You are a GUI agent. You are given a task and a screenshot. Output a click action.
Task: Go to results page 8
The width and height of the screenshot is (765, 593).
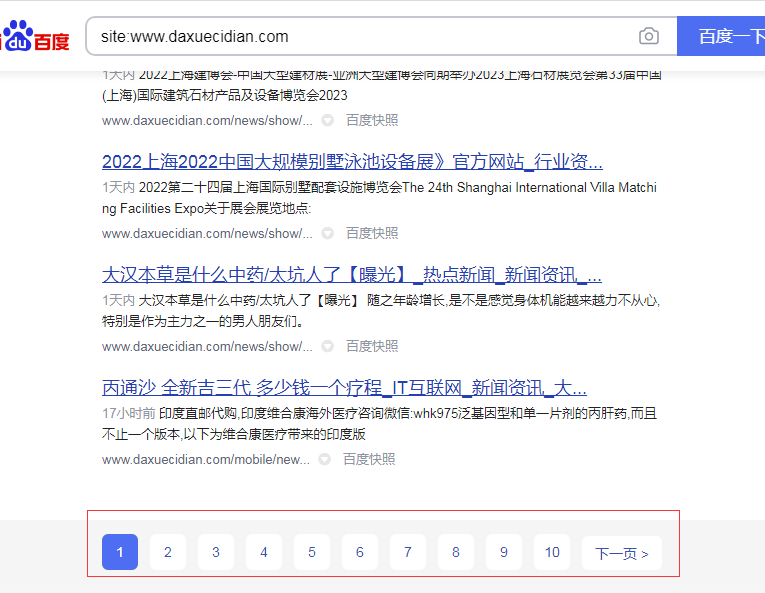456,552
